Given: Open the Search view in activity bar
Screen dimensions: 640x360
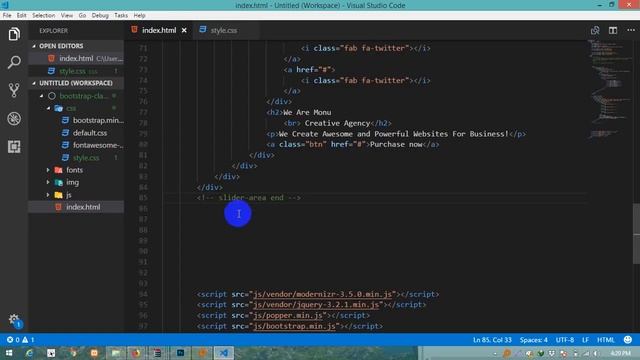Looking at the screenshot, I should [14, 62].
